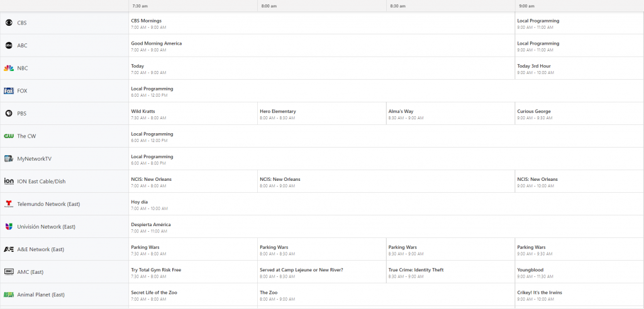The image size is (644, 309).
Task: Click the 8:00 am time header
Action: 269,6
